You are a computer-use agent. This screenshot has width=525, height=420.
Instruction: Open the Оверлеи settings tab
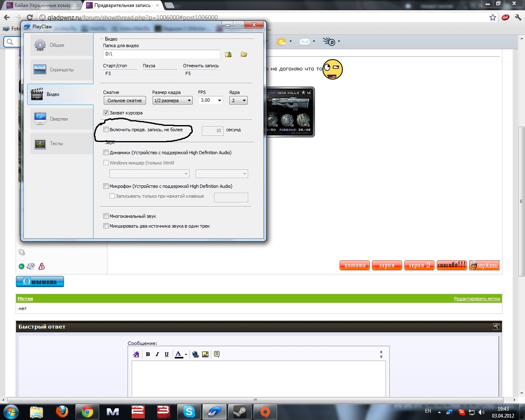(61, 119)
